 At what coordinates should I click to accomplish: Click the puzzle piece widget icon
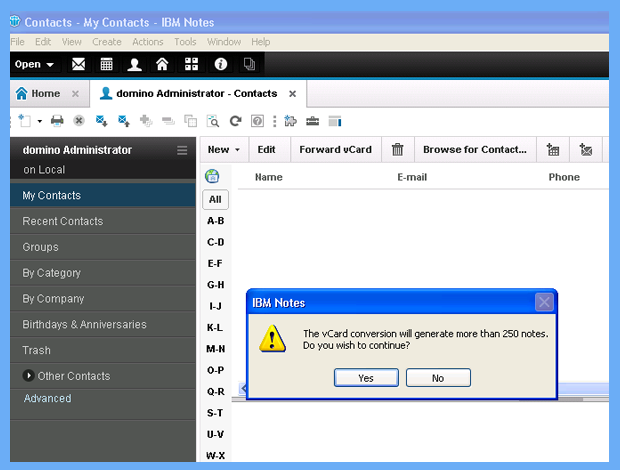click(291, 121)
